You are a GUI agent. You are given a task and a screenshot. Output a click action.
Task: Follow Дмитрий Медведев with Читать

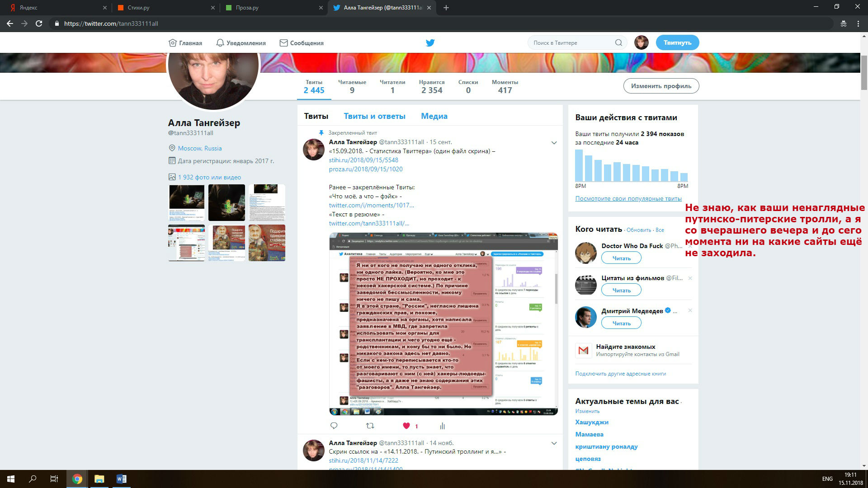[x=621, y=323]
